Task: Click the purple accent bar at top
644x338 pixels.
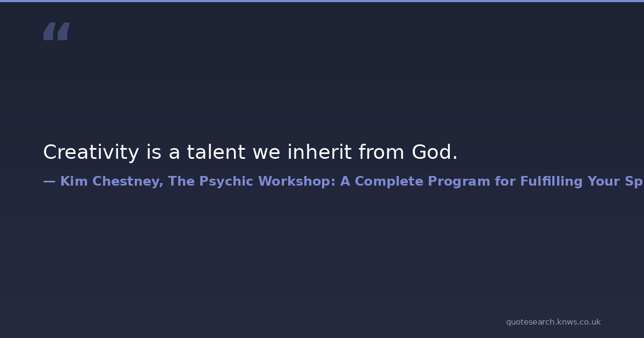Action: [322, 1]
